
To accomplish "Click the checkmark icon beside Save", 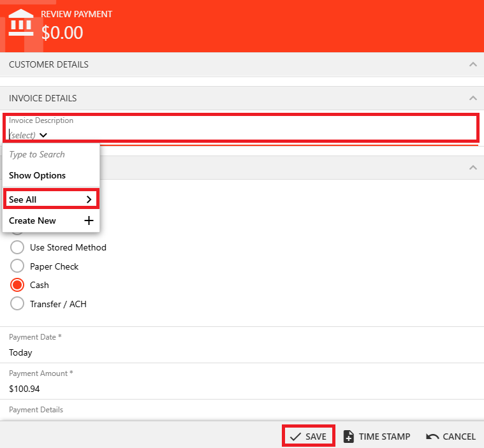I will [295, 437].
